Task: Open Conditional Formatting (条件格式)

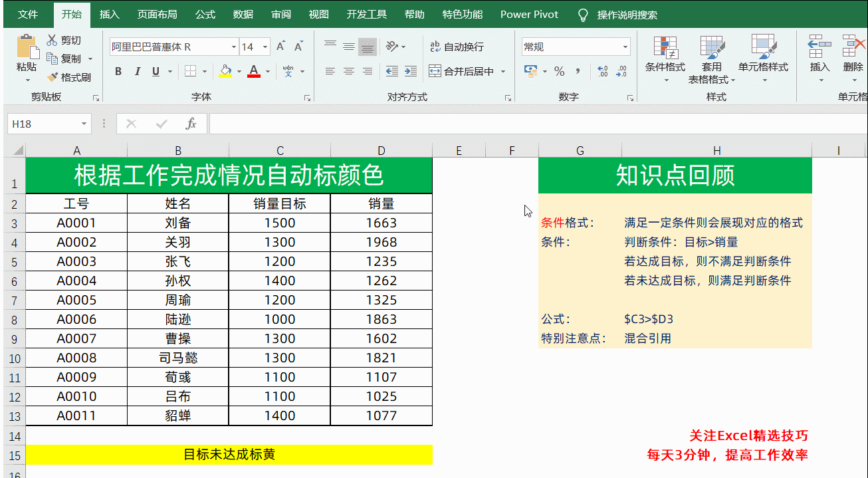Action: pyautogui.click(x=665, y=59)
